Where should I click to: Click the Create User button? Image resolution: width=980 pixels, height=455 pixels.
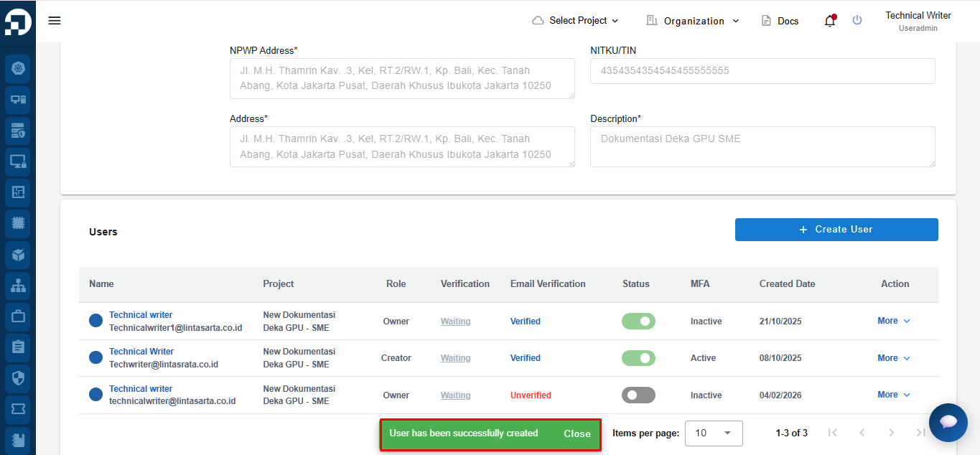click(x=836, y=230)
